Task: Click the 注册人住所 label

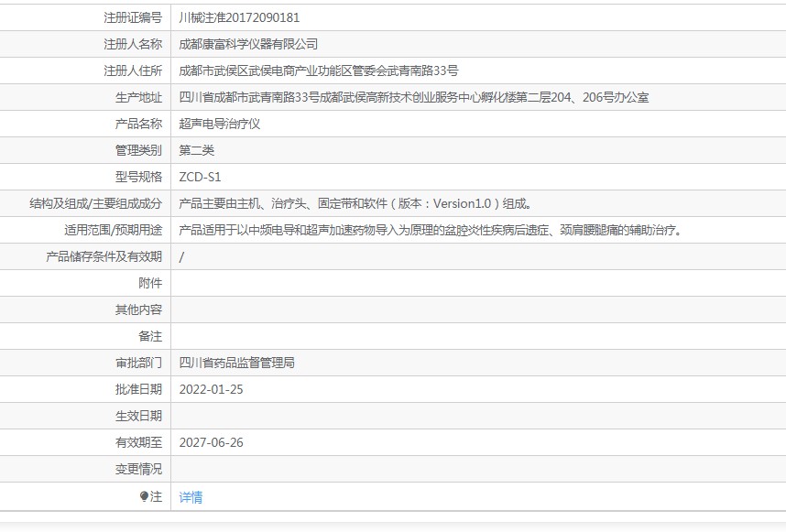Action: [133, 71]
